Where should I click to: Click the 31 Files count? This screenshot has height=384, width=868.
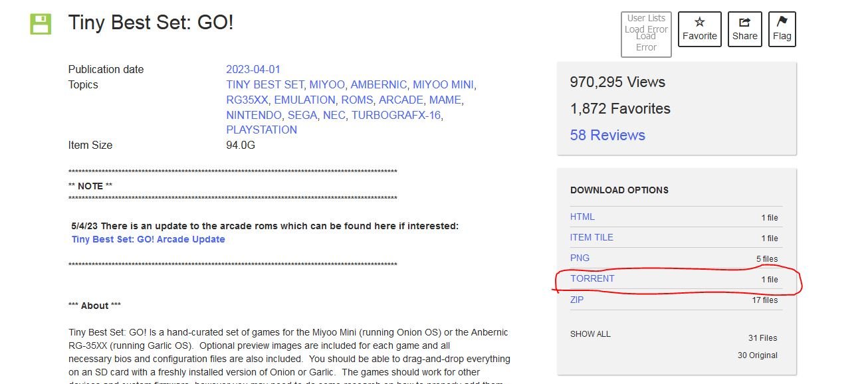pyautogui.click(x=762, y=337)
